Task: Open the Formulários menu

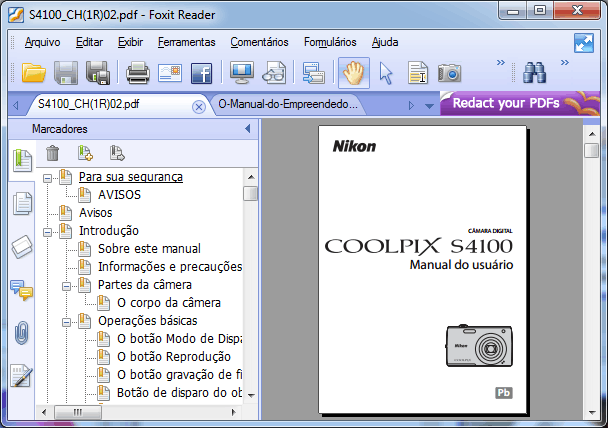Action: [x=330, y=42]
